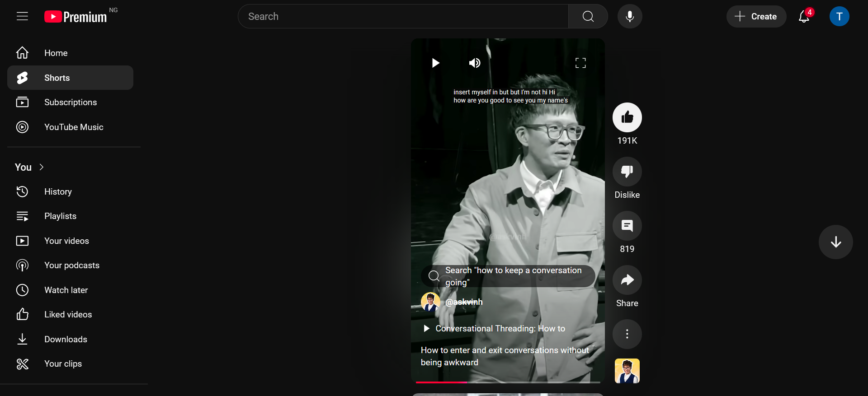This screenshot has width=868, height=396.
Task: Click the search magnifier button
Action: [588, 16]
